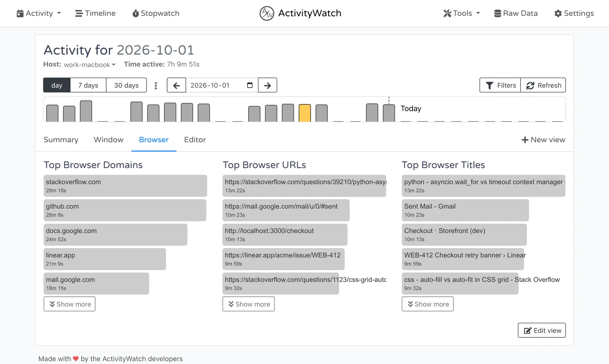Click the ActivityWatch logo icon
This screenshot has width=609, height=364.
(x=267, y=13)
